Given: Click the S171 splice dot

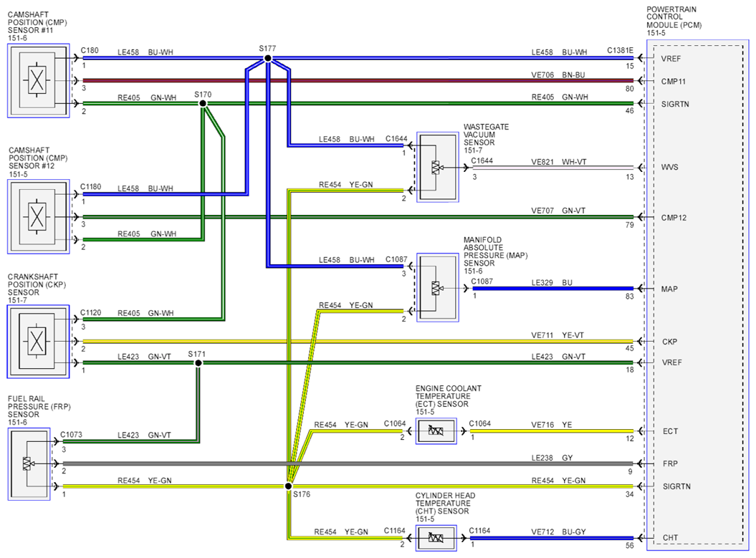Looking at the screenshot, I should (198, 362).
